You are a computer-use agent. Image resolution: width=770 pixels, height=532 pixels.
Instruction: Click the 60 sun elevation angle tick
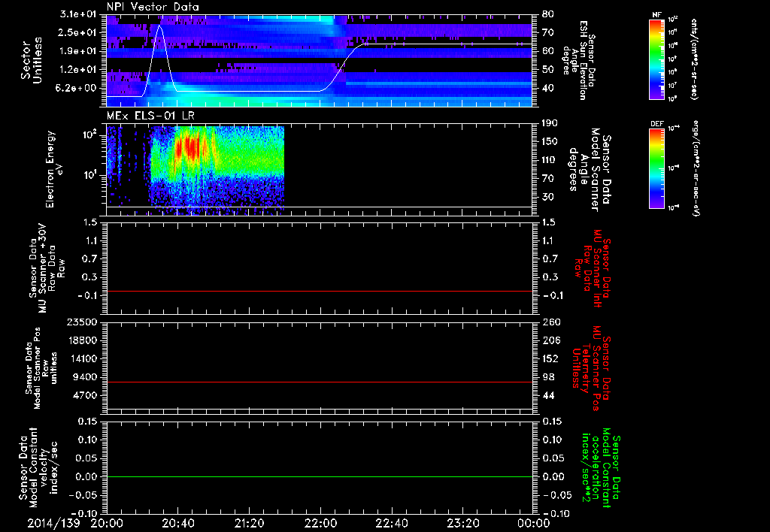pyautogui.click(x=547, y=51)
